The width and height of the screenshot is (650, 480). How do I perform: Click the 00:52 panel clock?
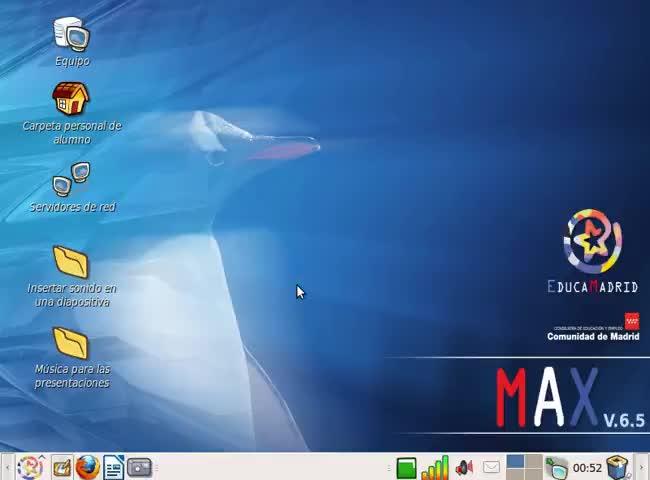coord(587,468)
